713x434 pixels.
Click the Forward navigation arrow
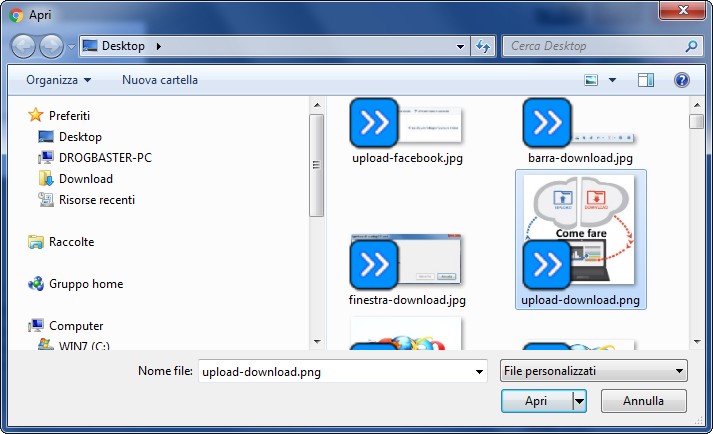(x=51, y=46)
